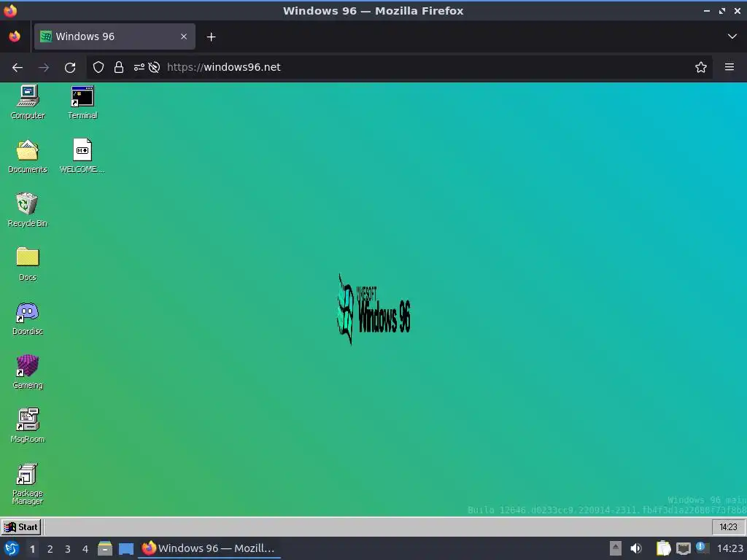Image resolution: width=747 pixels, height=560 pixels.
Task: Click the removable media eject tray icon
Action: 616,548
